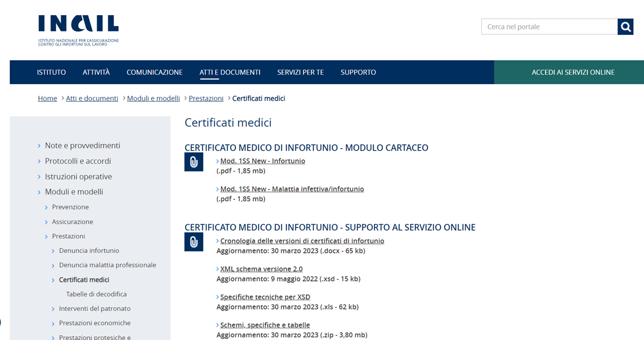644x340 pixels.
Task: Open the SERVIZI PER TE menu
Action: 301,72
